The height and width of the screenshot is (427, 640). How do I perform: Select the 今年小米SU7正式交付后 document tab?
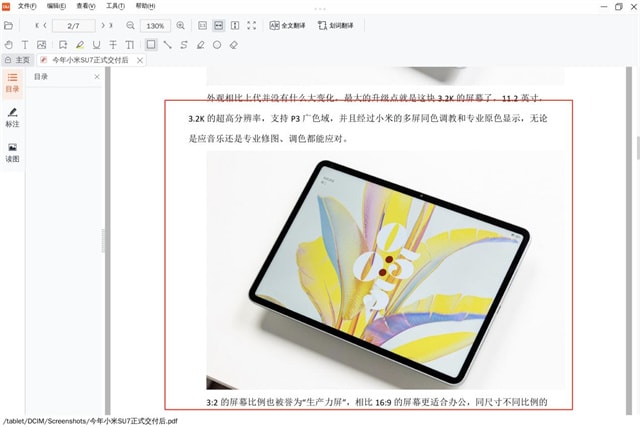click(x=90, y=60)
